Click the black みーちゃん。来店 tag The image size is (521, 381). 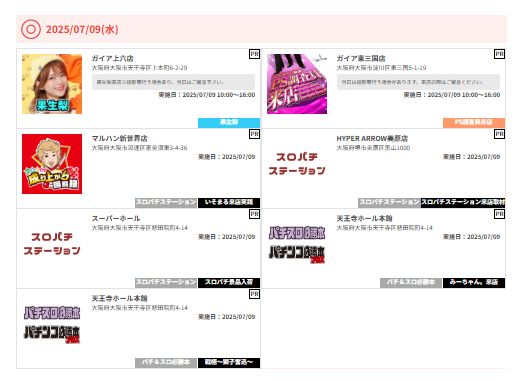[474, 282]
